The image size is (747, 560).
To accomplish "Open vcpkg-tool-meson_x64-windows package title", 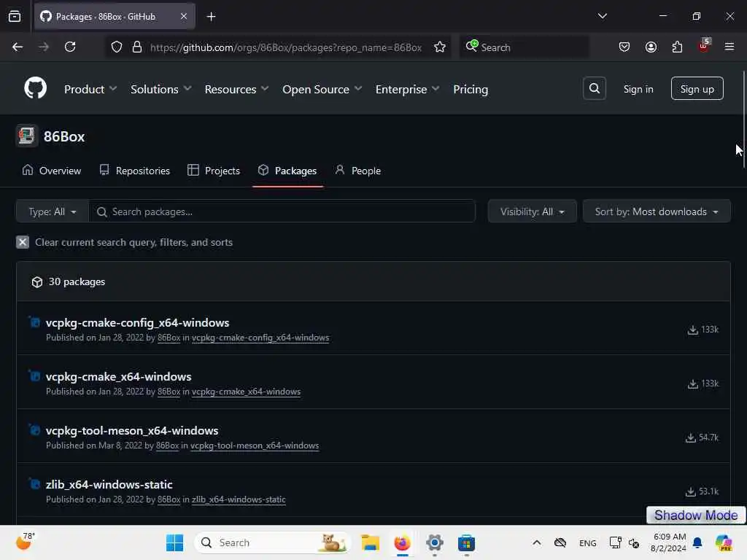I will point(132,430).
